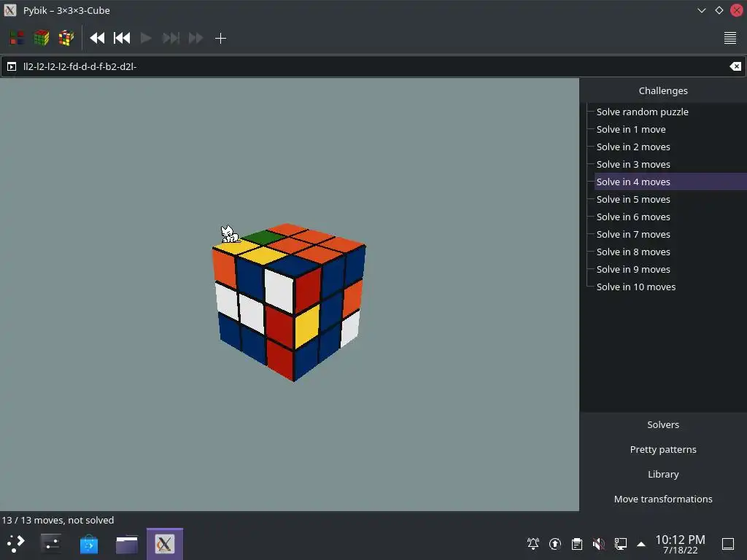Select 'Solve in 7 moves'
The height and width of the screenshot is (560, 747).
(x=633, y=234)
